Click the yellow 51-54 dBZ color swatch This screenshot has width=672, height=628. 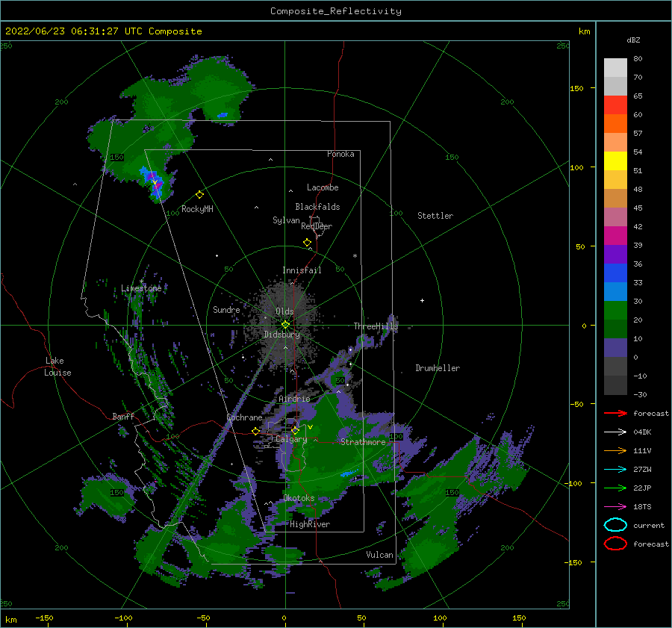(615, 161)
